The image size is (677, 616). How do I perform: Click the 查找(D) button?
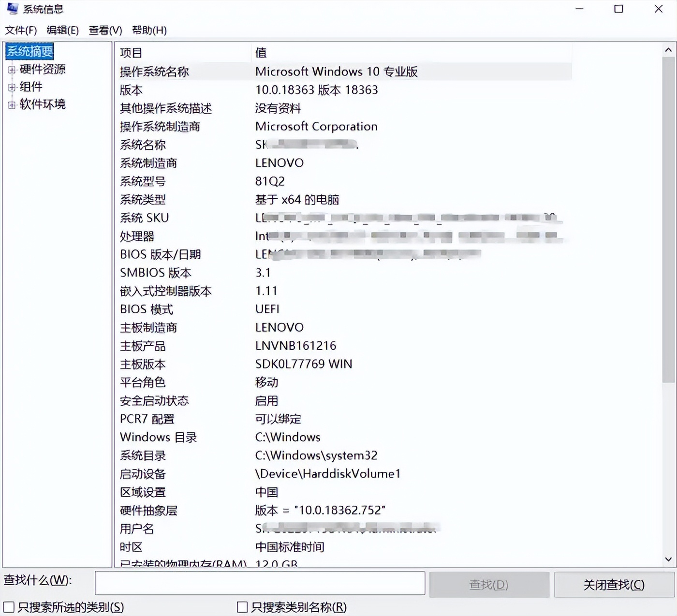[489, 584]
